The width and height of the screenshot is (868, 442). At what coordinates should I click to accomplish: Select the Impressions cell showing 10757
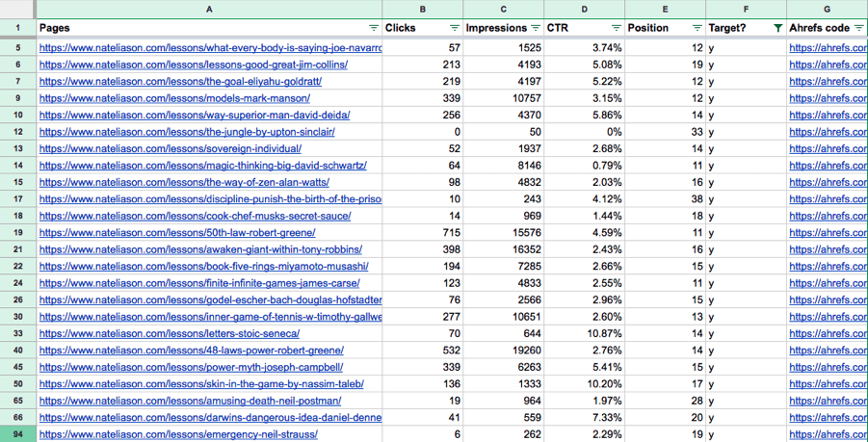pos(503,98)
